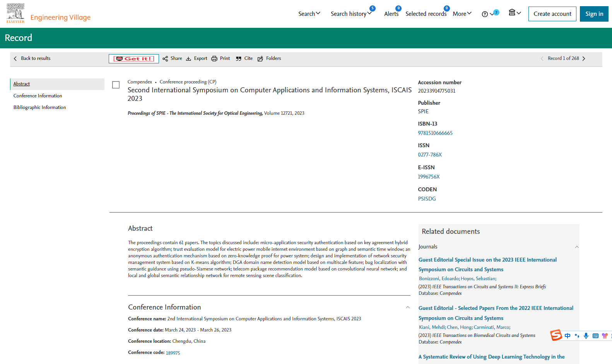This screenshot has width=612, height=364.
Task: Click the Create account button
Action: [552, 14]
